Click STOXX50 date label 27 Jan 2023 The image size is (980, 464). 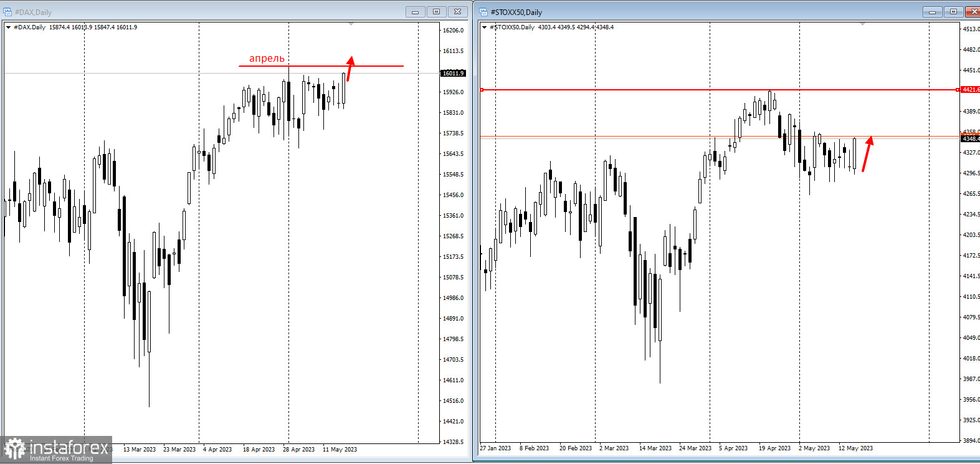click(495, 448)
